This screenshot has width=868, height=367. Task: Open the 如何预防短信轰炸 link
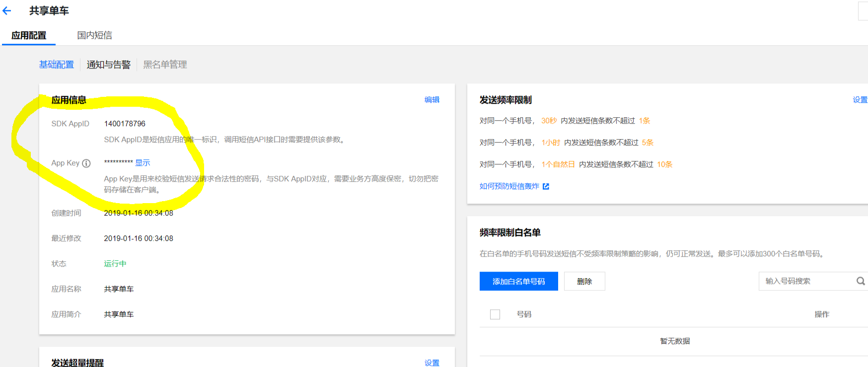point(509,186)
